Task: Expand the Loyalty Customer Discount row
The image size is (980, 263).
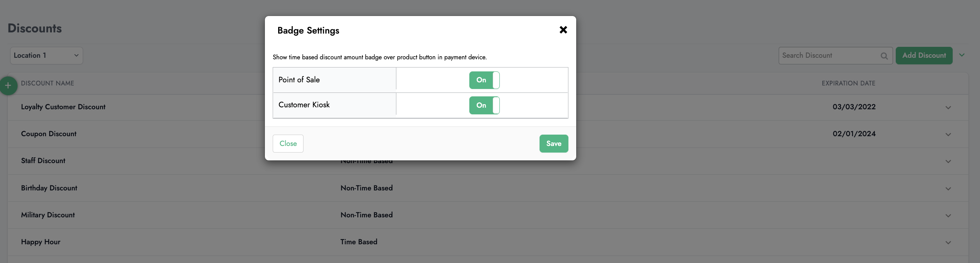Action: [948, 107]
